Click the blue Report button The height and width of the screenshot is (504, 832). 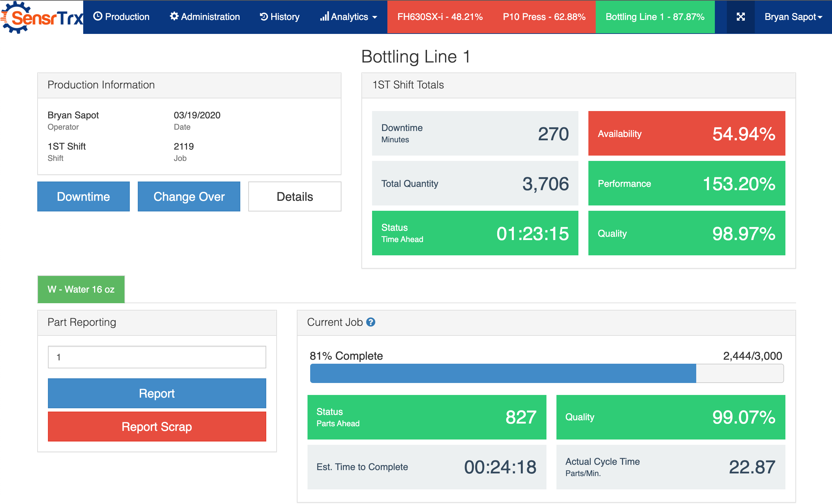tap(157, 393)
